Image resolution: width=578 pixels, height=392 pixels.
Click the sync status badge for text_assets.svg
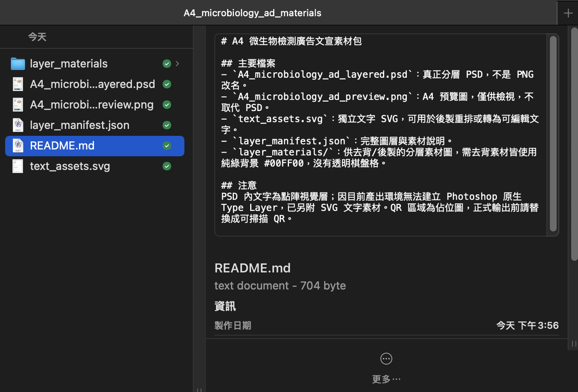pos(167,166)
